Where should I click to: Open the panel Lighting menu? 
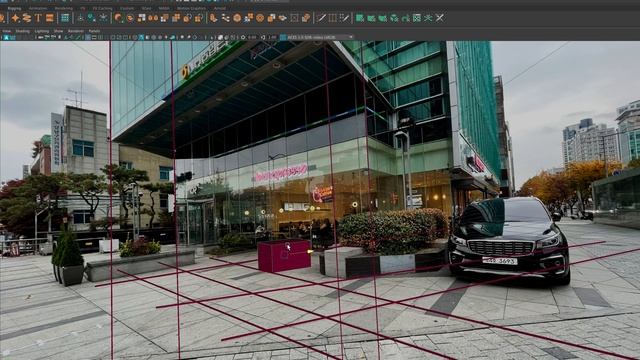pos(42,31)
